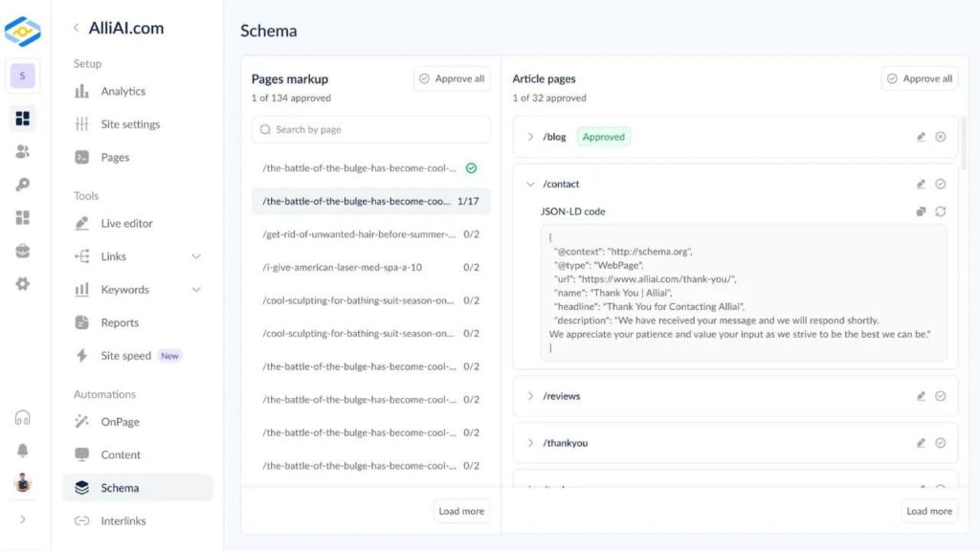980x551 pixels.
Task: Approve the /thankyou page schema
Action: 941,443
